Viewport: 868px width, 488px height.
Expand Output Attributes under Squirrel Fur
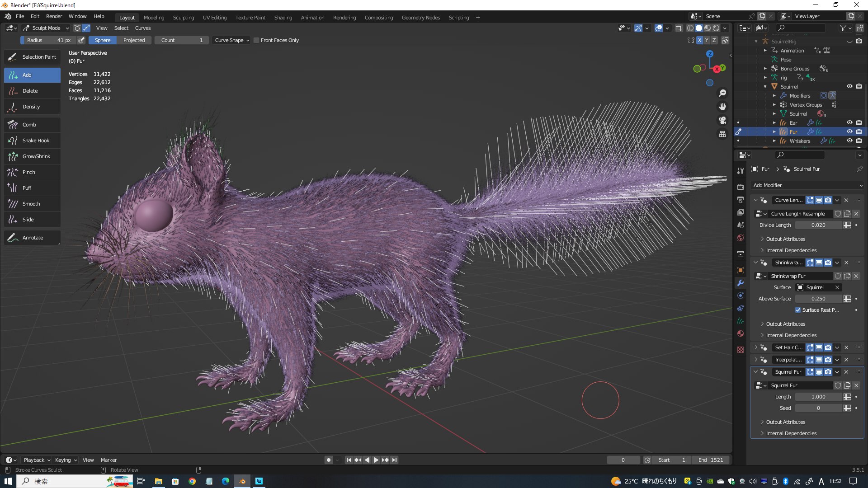tap(785, 422)
